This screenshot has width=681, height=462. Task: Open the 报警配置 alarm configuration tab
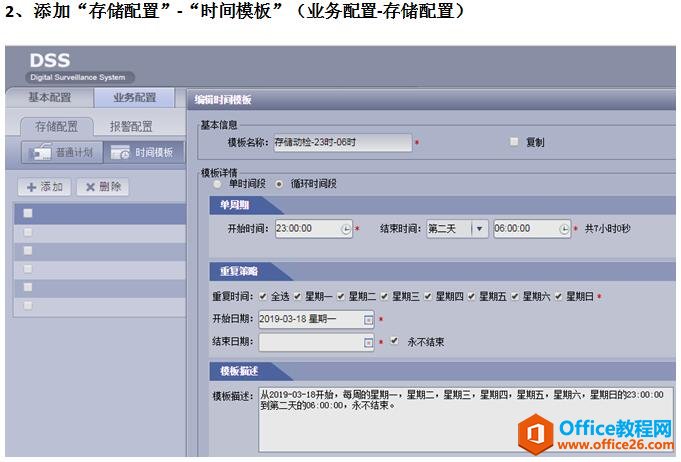pyautogui.click(x=131, y=127)
